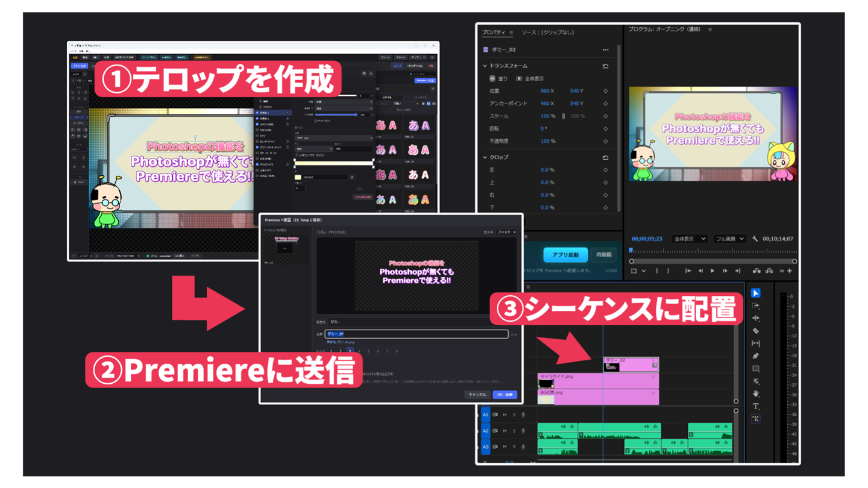
Task: Reset the クロップ parameters
Action: [605, 158]
